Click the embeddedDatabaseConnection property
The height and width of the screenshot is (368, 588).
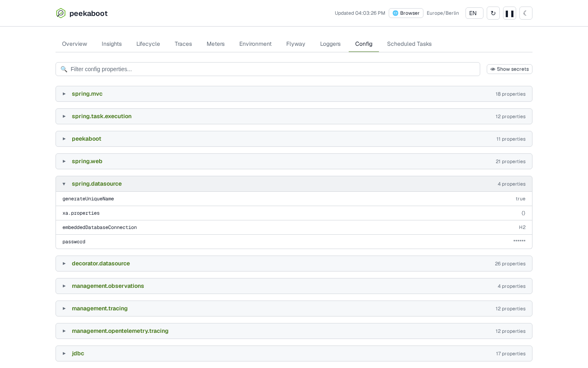[294, 227]
